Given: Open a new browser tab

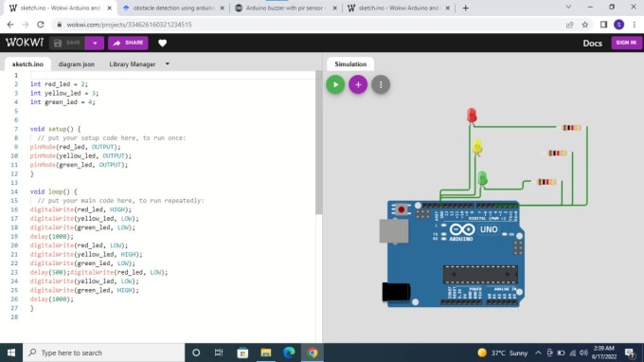Looking at the screenshot, I should tap(465, 8).
